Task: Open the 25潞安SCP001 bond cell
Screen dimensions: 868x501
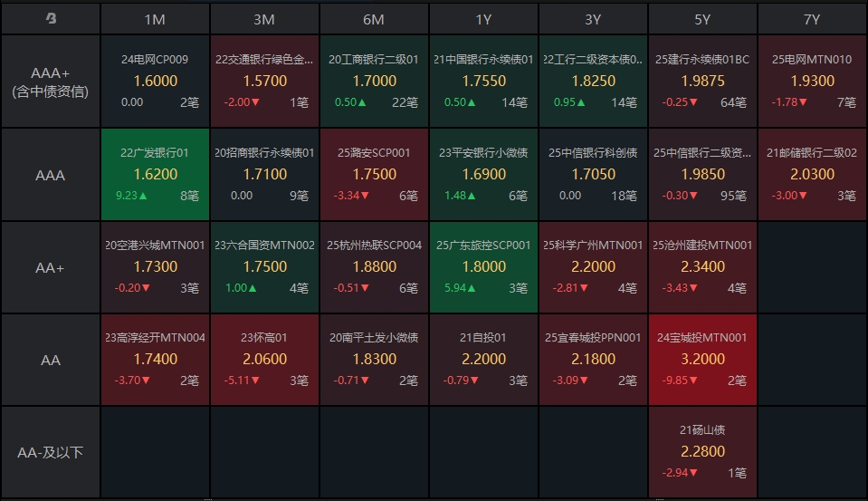Action: [374, 175]
